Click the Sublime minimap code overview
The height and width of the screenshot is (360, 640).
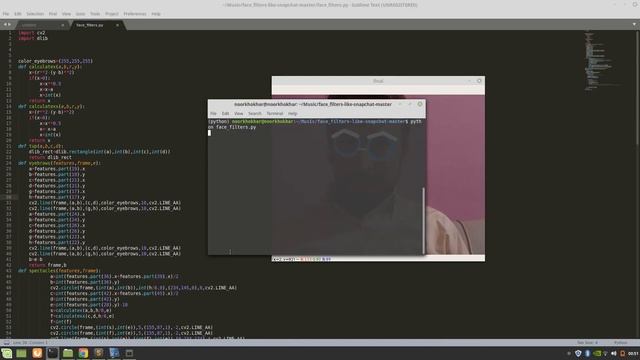point(604,61)
